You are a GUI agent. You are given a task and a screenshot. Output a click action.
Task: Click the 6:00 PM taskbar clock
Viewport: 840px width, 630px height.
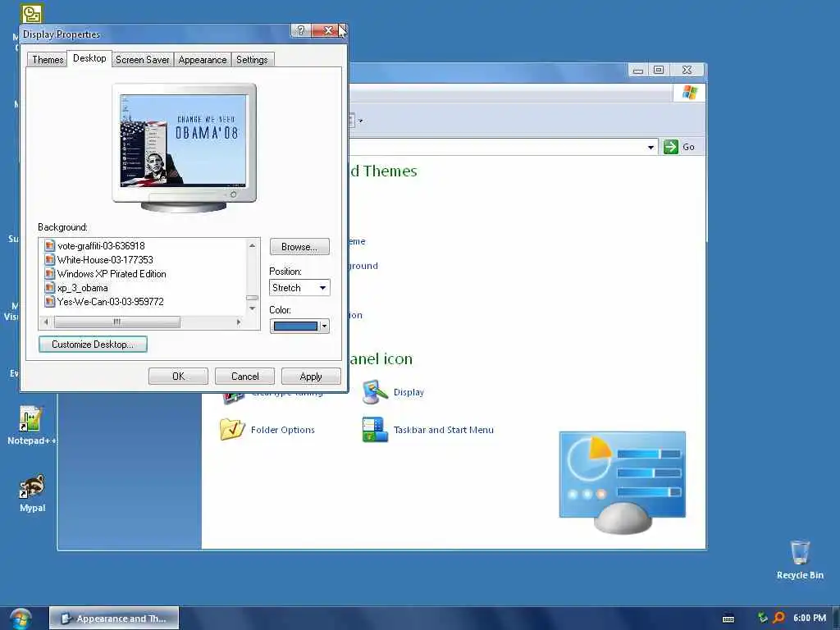(x=810, y=618)
